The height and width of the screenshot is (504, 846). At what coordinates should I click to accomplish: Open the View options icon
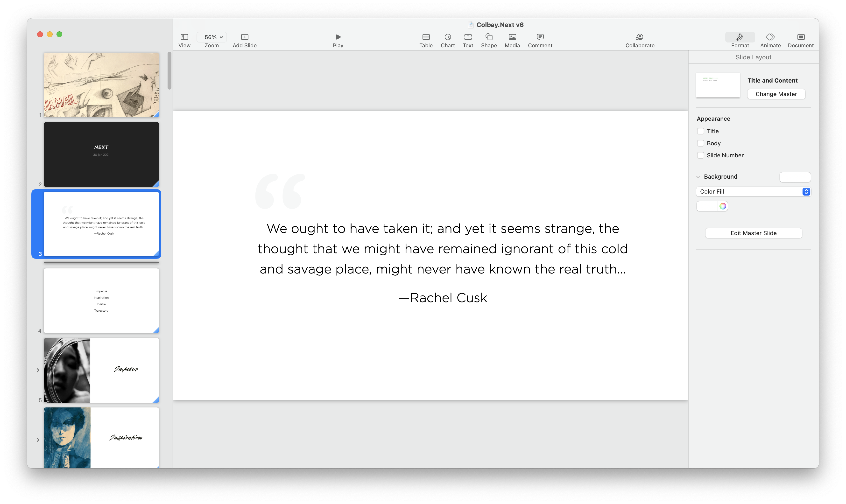click(x=184, y=37)
